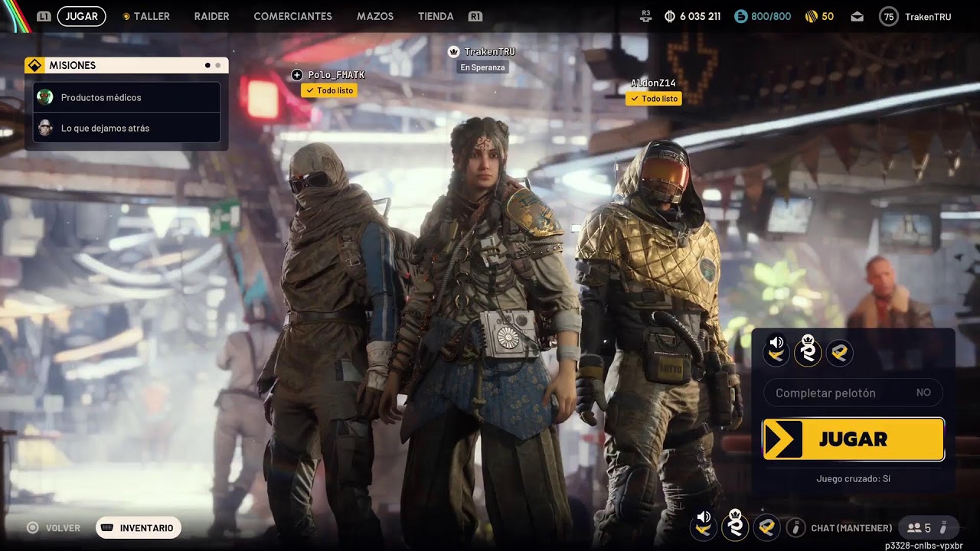Open the Jugar tab in top navigation
Viewport: 980px width, 551px height.
tap(81, 16)
